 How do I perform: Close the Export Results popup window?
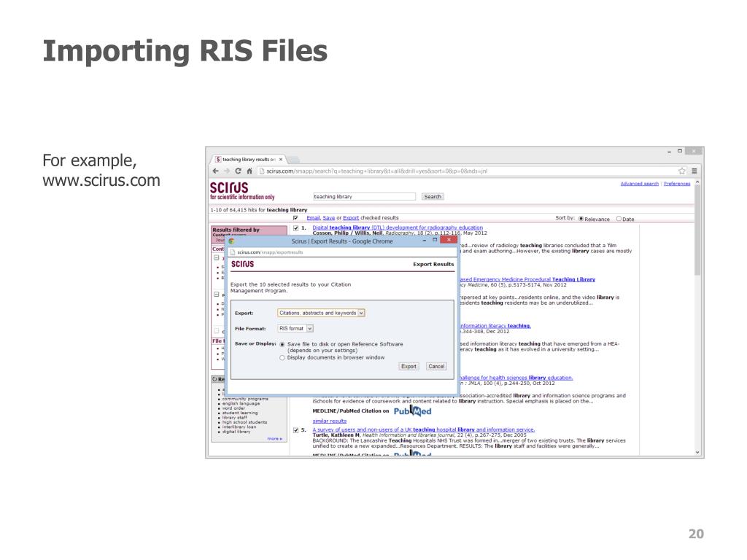point(449,240)
